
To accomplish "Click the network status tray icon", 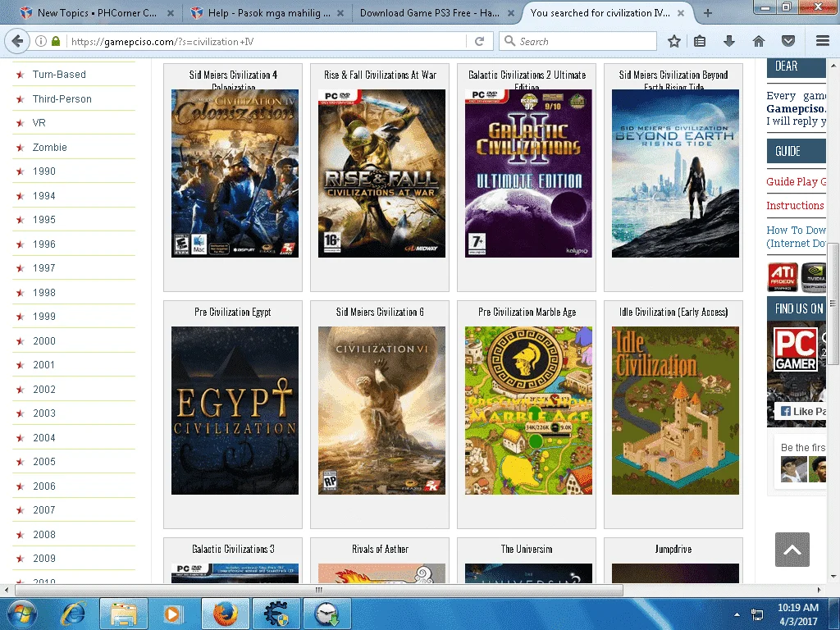I will [x=757, y=614].
